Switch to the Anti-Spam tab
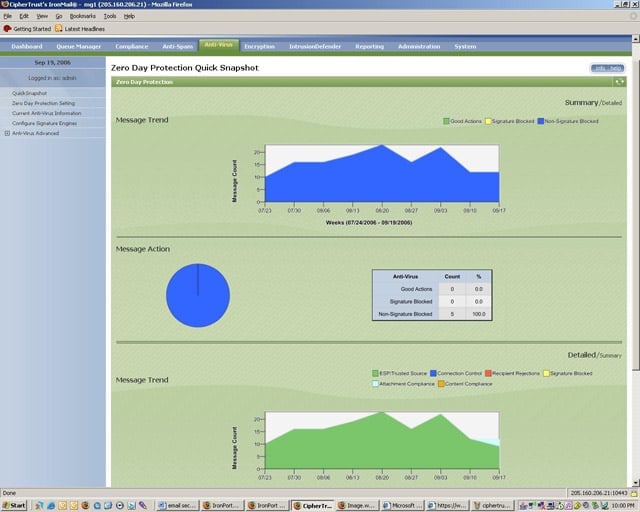Viewport: 640px width, 512px height. click(178, 47)
